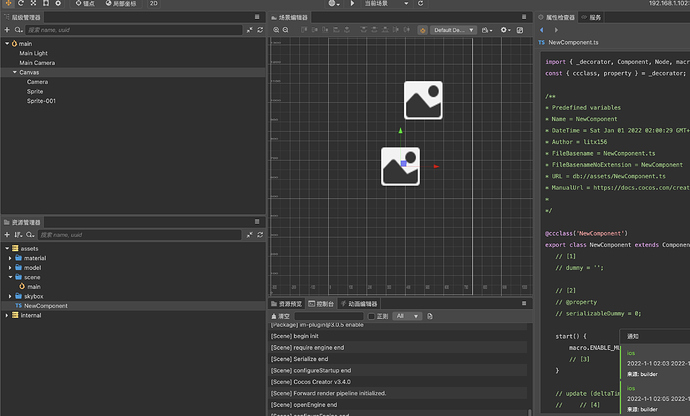This screenshot has width=690, height=416.
Task: Select the Scale transform tool
Action: pyautogui.click(x=33, y=3)
